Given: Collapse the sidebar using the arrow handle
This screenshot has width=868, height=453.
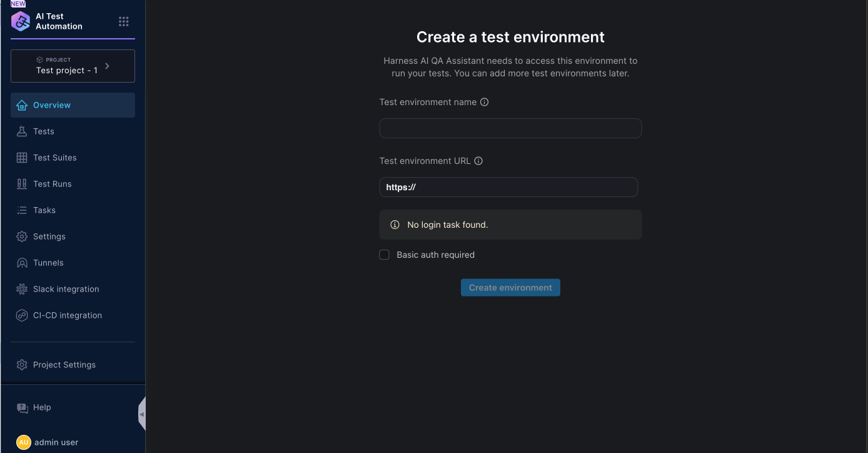Looking at the screenshot, I should click(x=142, y=414).
